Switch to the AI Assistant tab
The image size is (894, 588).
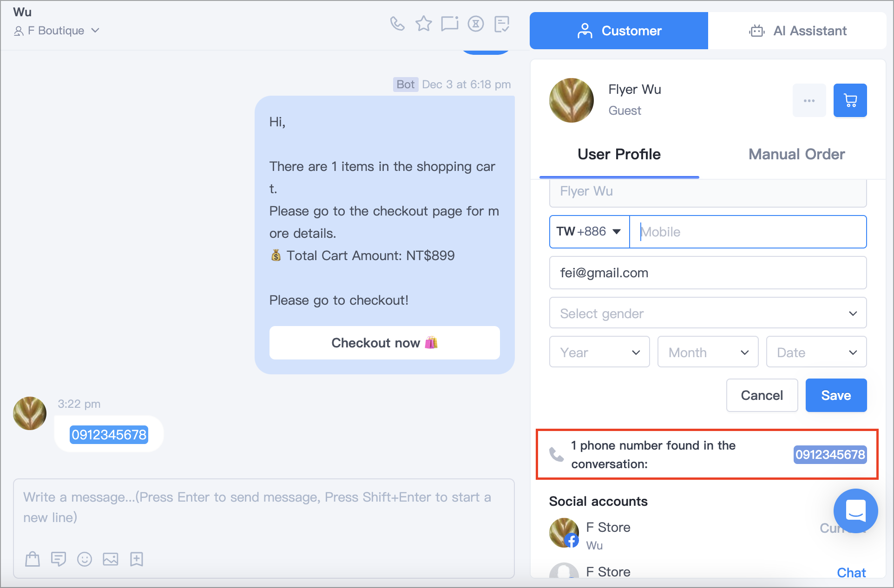coord(797,31)
